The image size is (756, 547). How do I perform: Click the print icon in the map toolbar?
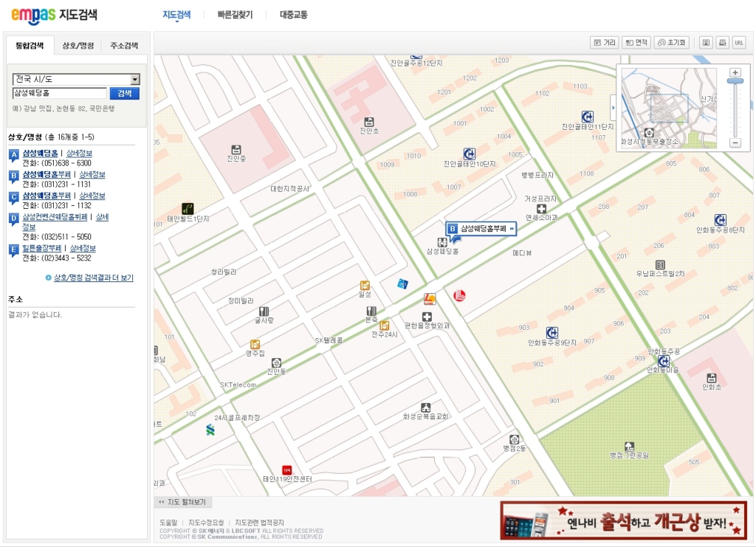point(722,42)
